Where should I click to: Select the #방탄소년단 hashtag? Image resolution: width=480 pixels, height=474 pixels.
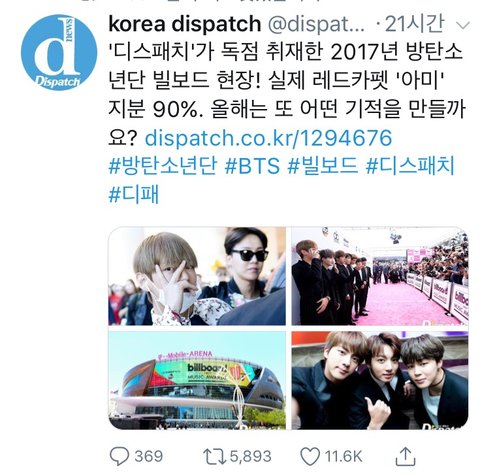point(163,166)
